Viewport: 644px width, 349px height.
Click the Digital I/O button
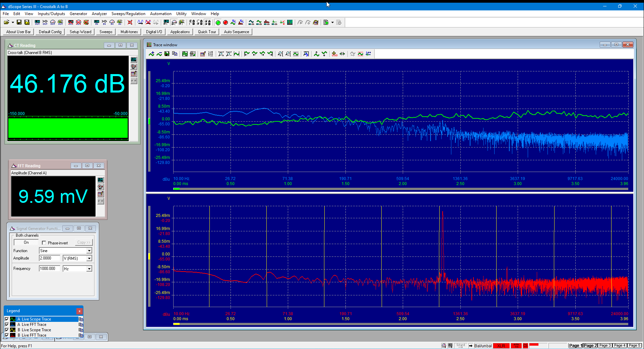coord(154,32)
